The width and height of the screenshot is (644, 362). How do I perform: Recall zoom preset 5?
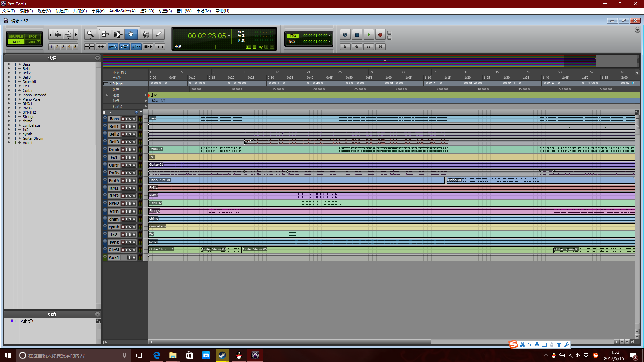[x=75, y=47]
